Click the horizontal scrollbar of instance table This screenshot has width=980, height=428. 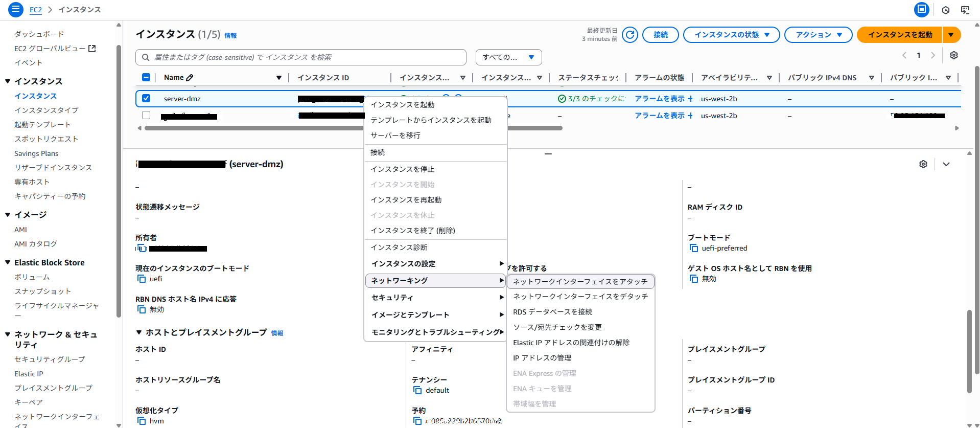pos(354,128)
